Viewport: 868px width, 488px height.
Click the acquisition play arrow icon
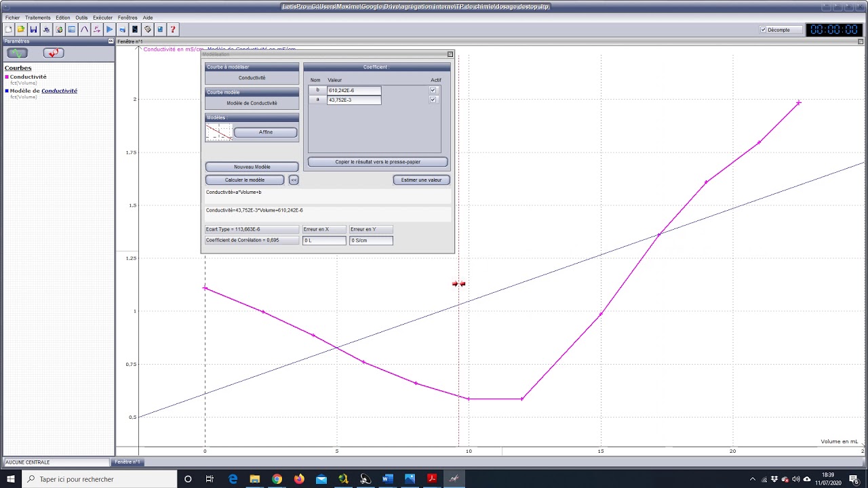click(x=109, y=29)
